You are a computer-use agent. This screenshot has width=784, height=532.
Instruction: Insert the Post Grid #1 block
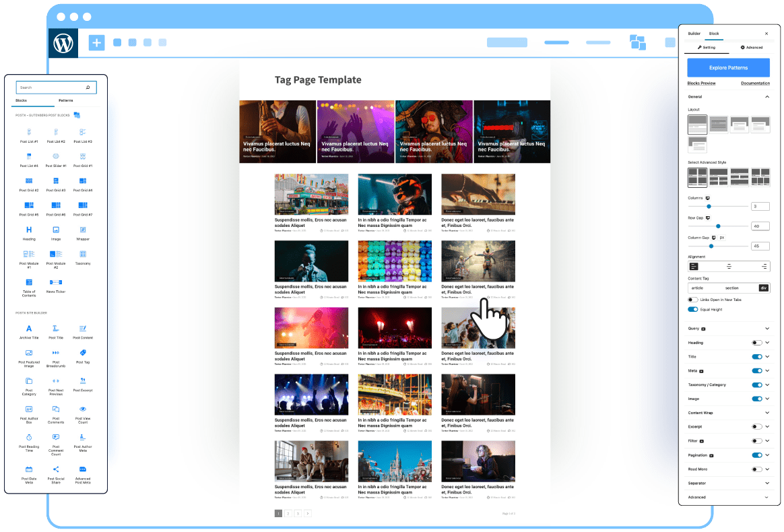point(83,160)
